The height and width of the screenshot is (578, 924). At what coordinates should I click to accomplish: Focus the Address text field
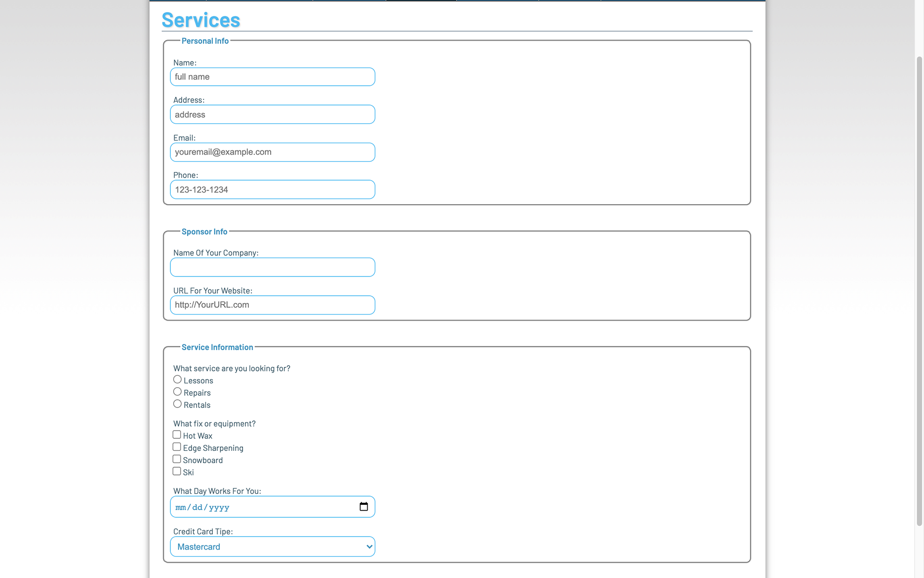click(272, 115)
